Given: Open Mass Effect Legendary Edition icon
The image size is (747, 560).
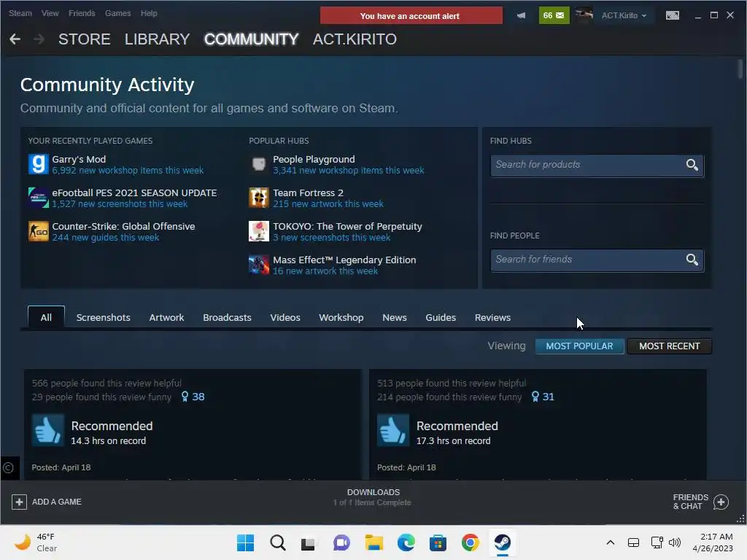Looking at the screenshot, I should (x=259, y=265).
